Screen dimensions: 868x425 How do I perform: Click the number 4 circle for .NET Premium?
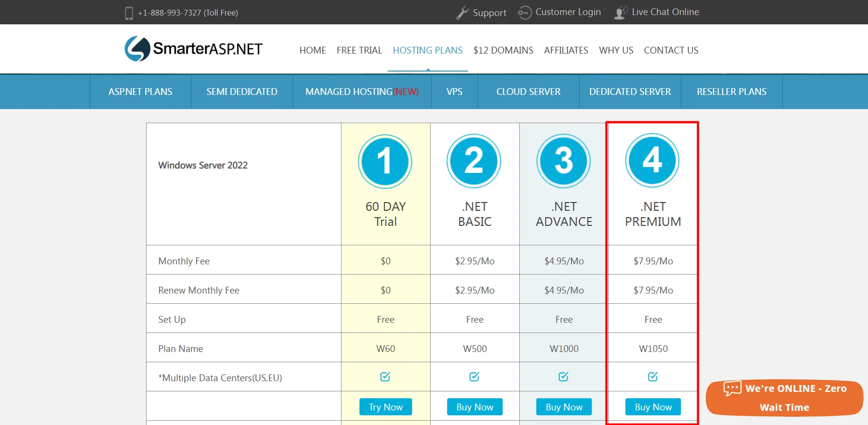coord(652,161)
